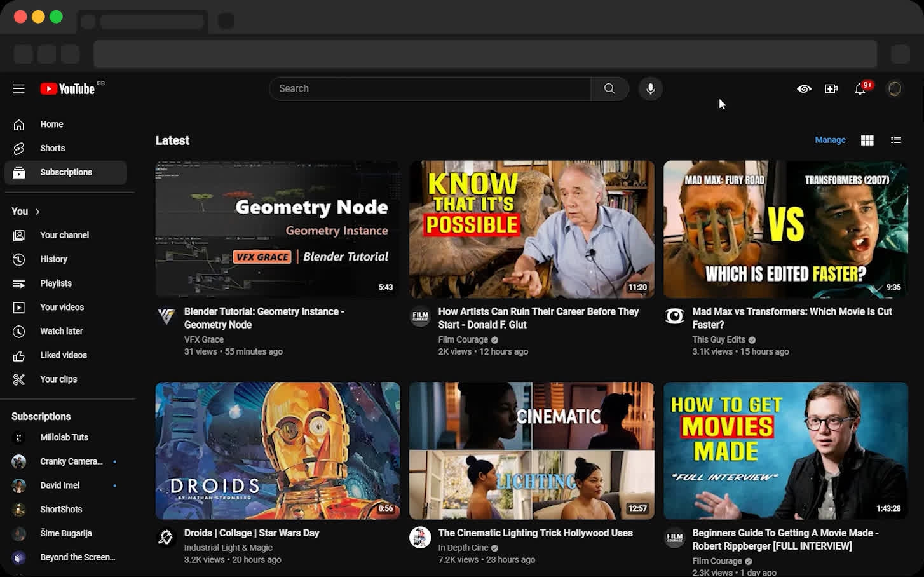Open the hamburger guide menu
This screenshot has width=924, height=577.
19,88
